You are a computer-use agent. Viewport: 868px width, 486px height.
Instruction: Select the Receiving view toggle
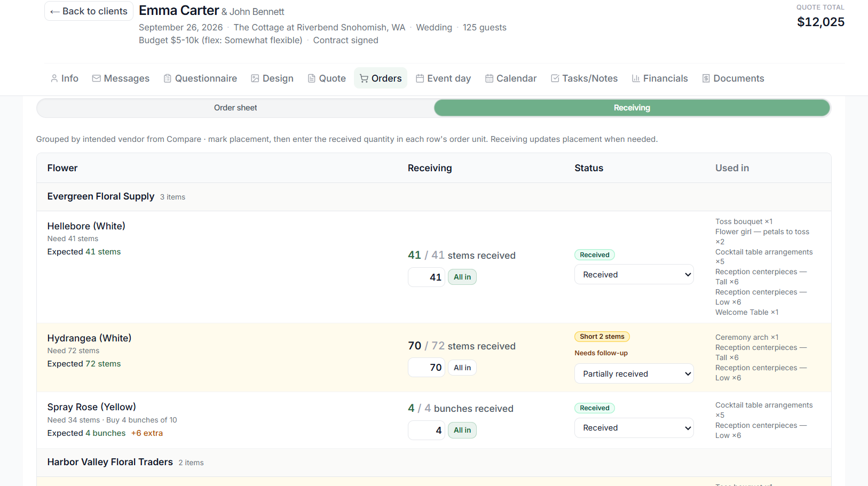click(632, 108)
